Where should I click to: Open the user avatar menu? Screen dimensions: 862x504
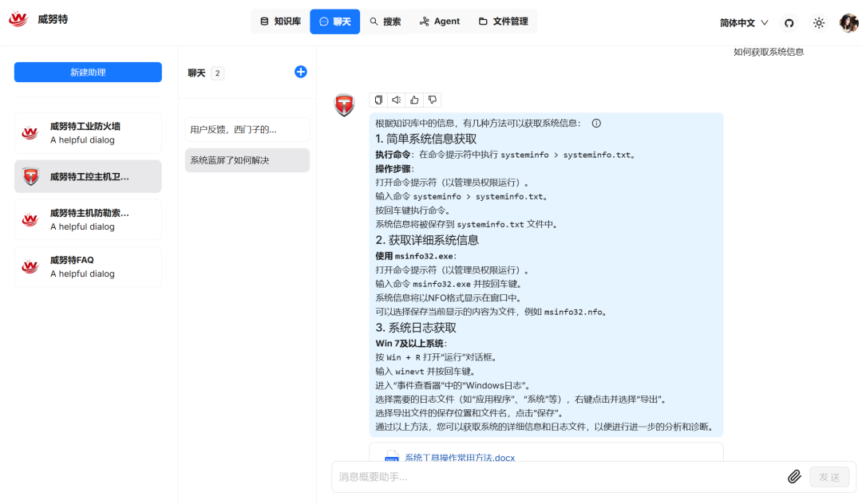848,22
